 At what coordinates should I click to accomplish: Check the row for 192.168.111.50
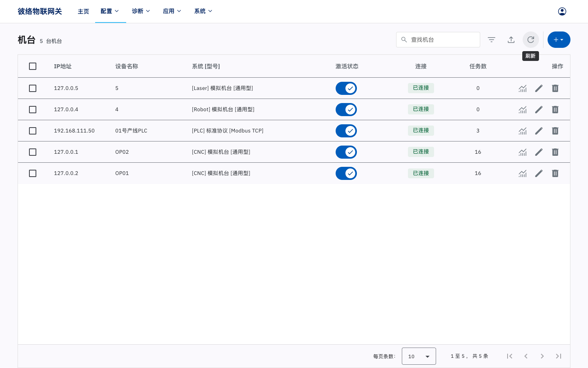point(33,131)
